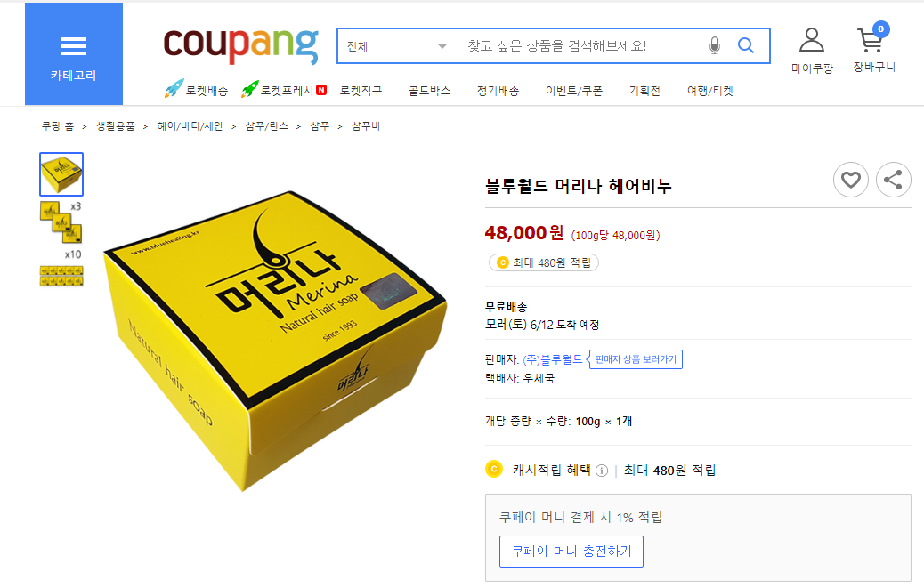The image size is (924, 588).
Task: Click the share icon button
Action: pyautogui.click(x=893, y=180)
